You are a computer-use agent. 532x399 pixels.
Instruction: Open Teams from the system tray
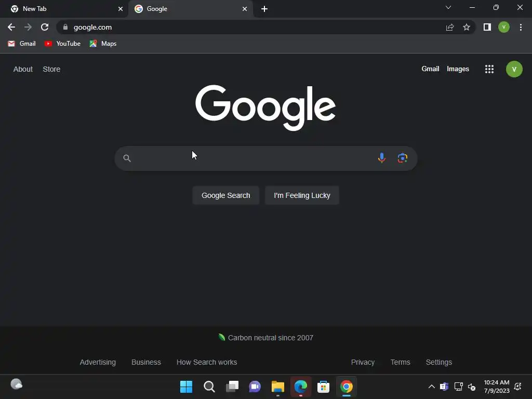click(x=444, y=387)
